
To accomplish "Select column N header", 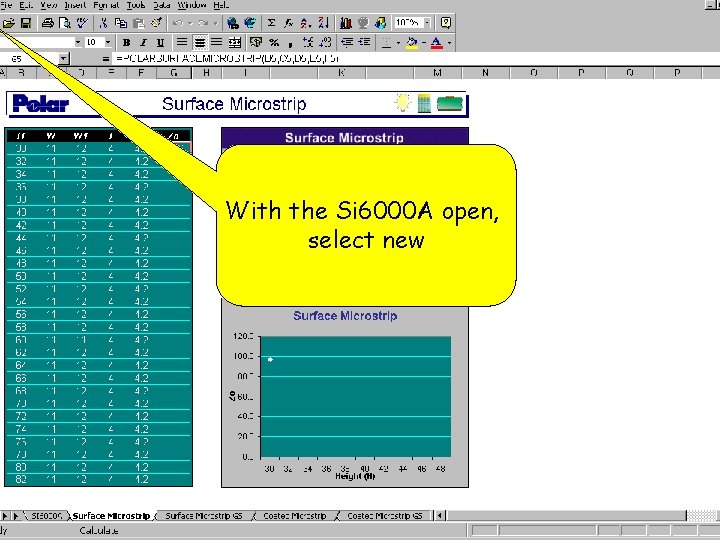I will point(485,73).
